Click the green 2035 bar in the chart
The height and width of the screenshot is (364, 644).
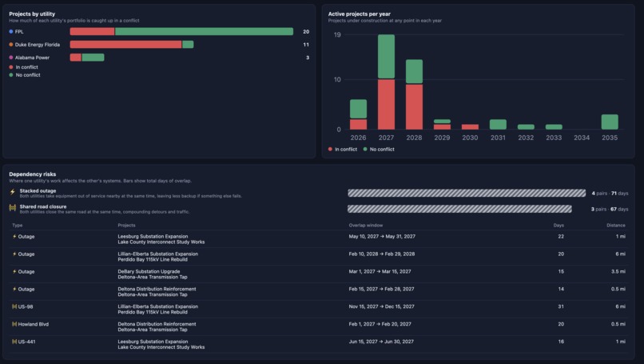click(610, 122)
